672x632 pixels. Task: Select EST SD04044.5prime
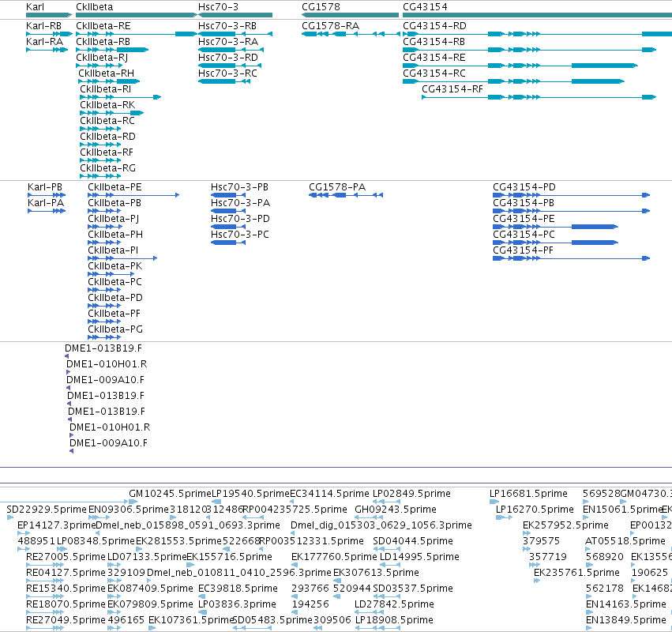click(413, 540)
